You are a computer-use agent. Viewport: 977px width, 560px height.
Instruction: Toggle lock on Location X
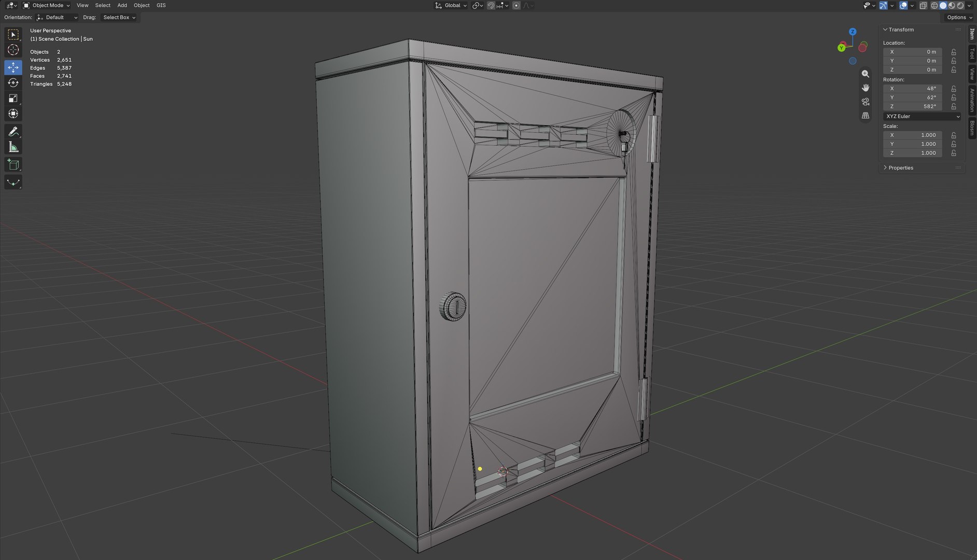[x=954, y=52]
